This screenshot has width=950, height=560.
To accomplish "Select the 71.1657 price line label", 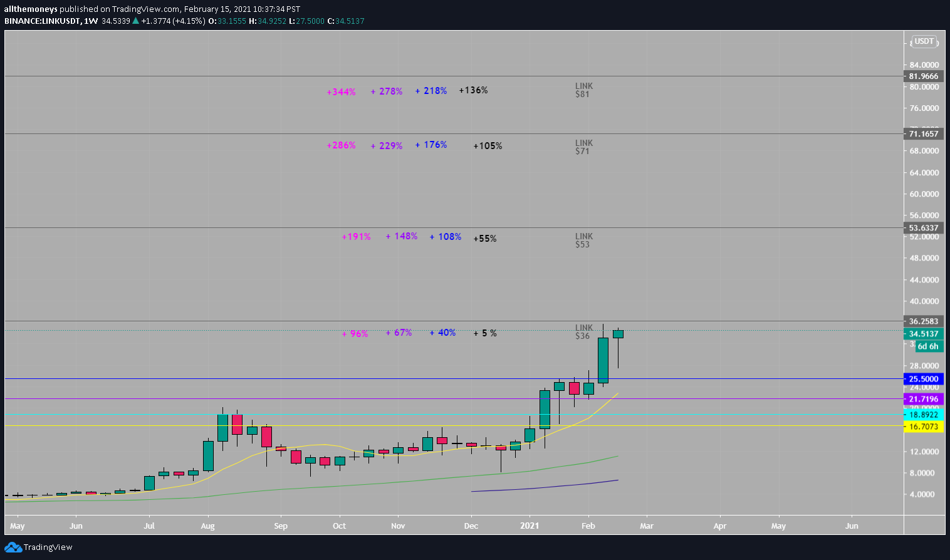I will tap(924, 134).
